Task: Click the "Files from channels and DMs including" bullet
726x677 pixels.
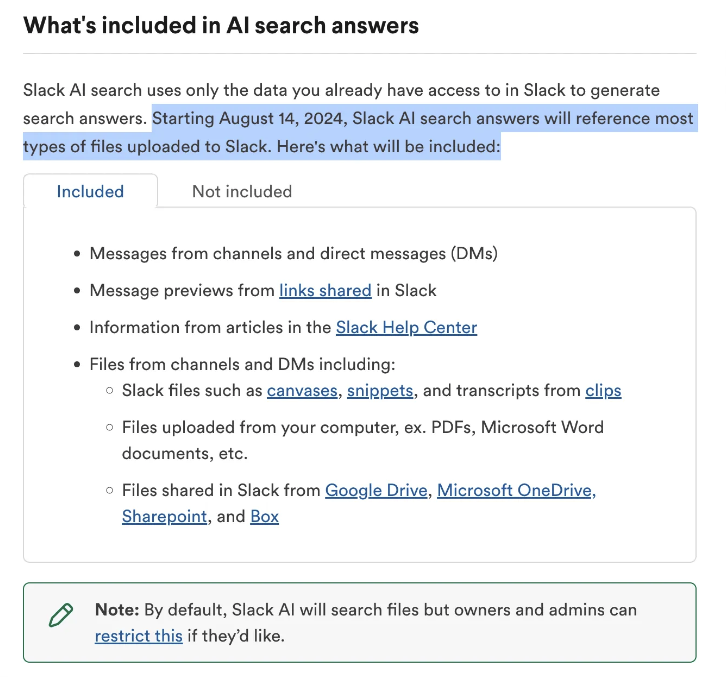Action: pos(242,364)
